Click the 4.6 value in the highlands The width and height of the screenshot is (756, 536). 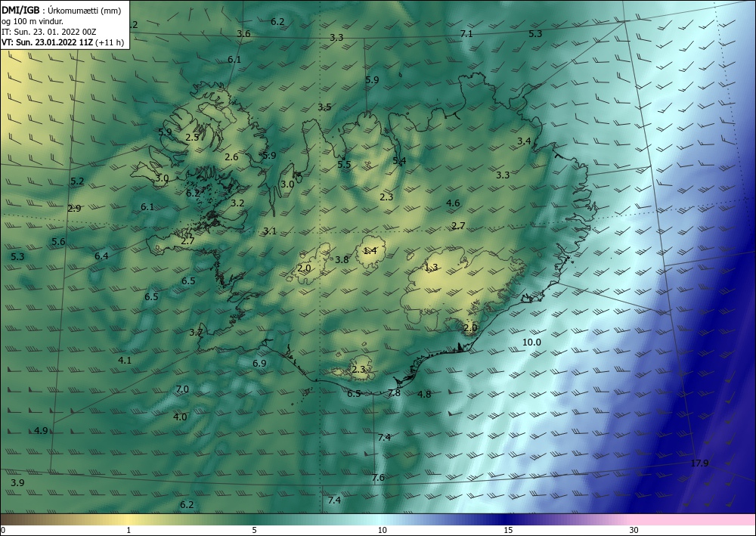[453, 203]
